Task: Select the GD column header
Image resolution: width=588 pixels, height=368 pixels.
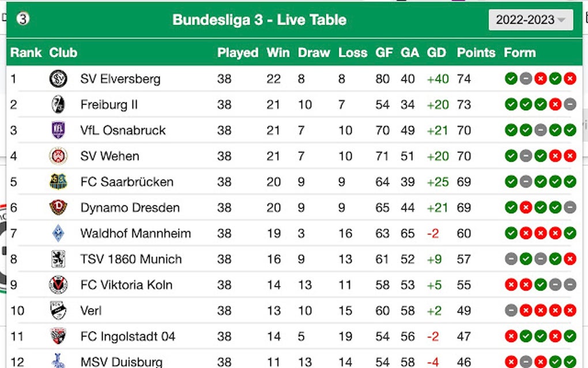Action: coord(436,52)
